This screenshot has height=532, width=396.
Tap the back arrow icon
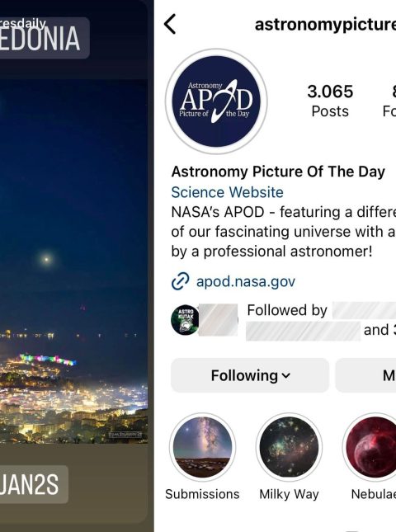tap(170, 24)
